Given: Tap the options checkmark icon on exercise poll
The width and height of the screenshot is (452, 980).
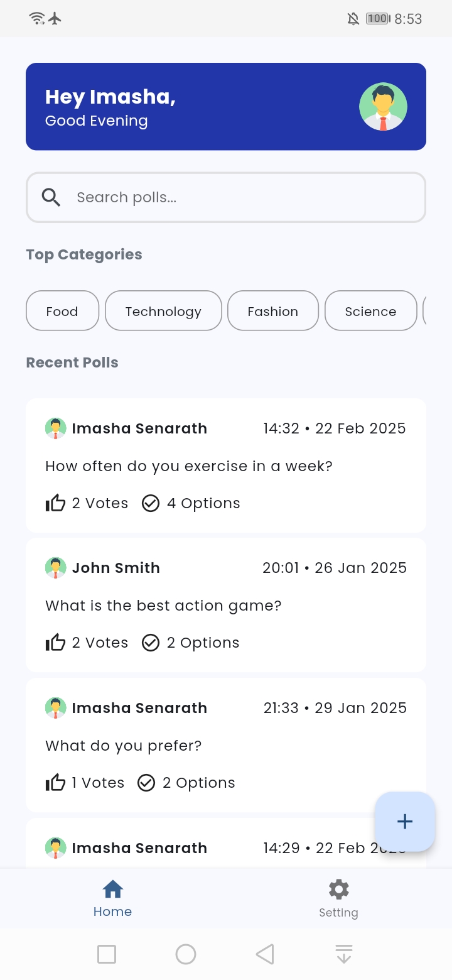Looking at the screenshot, I should [151, 503].
